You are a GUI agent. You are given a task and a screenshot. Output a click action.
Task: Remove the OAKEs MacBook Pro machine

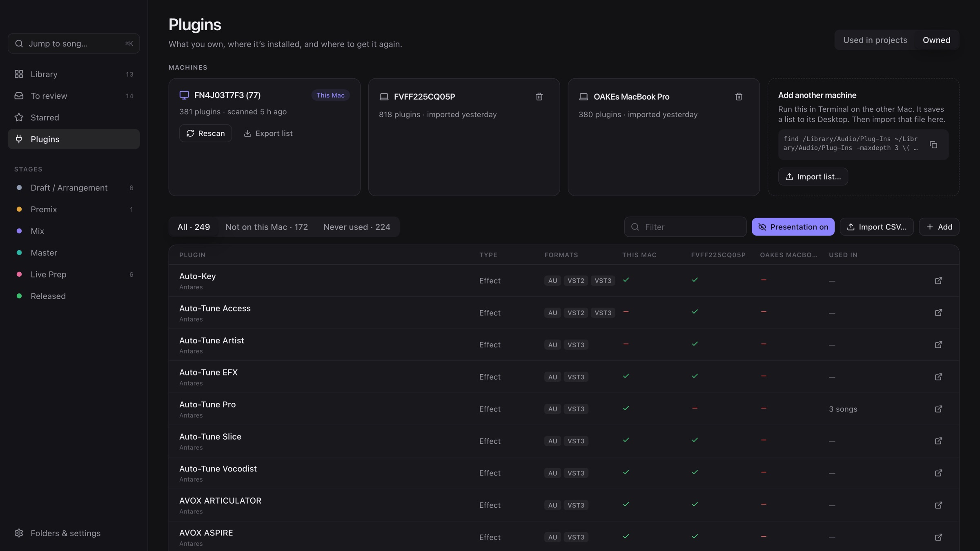(739, 97)
